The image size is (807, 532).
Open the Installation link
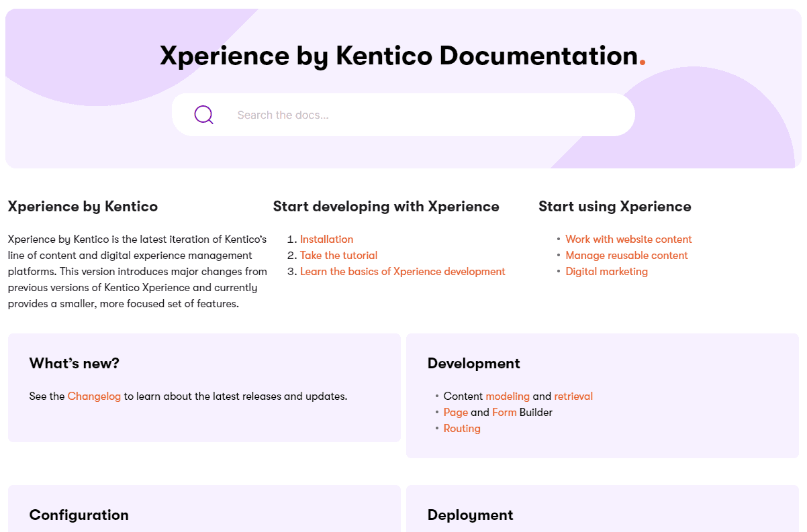[x=326, y=239]
